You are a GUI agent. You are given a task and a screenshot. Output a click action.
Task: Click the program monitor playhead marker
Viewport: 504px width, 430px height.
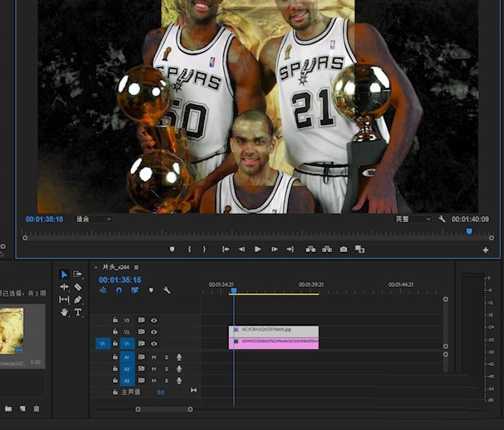click(x=469, y=232)
